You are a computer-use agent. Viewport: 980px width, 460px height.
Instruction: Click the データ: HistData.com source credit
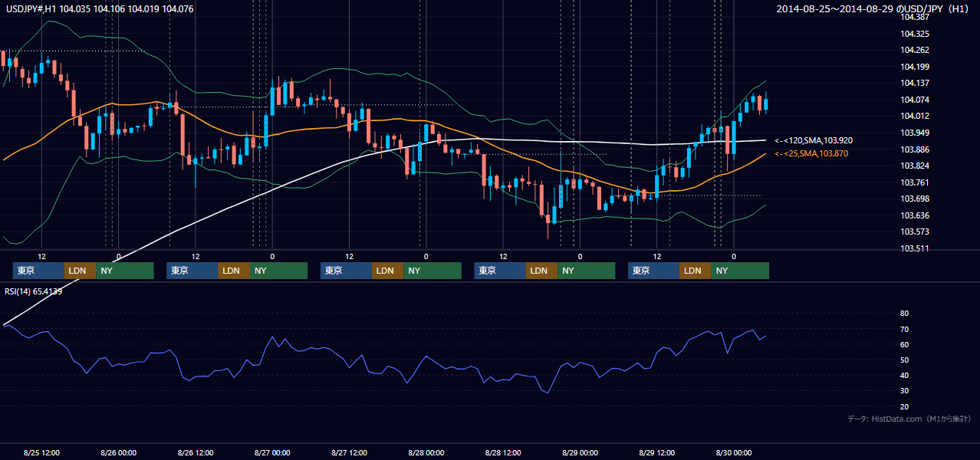(909, 419)
